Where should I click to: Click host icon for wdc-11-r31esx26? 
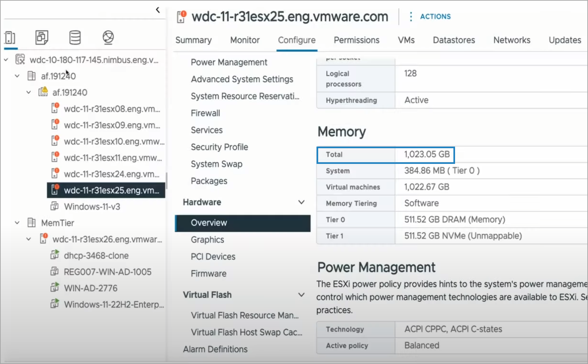[43, 239]
